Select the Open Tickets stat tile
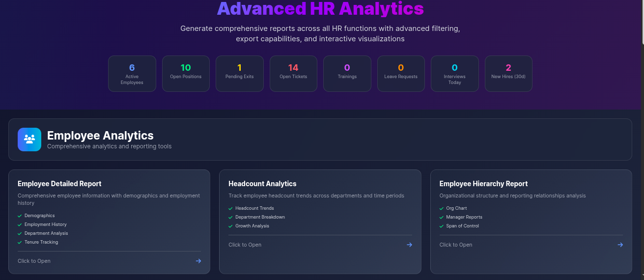Screen dimensions: 644x280 tap(293, 74)
